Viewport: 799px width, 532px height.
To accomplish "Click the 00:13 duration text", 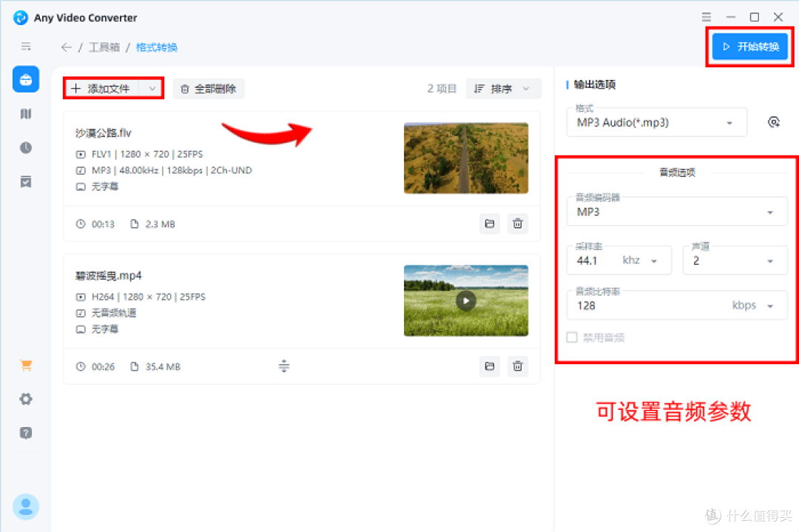I will coord(103,223).
